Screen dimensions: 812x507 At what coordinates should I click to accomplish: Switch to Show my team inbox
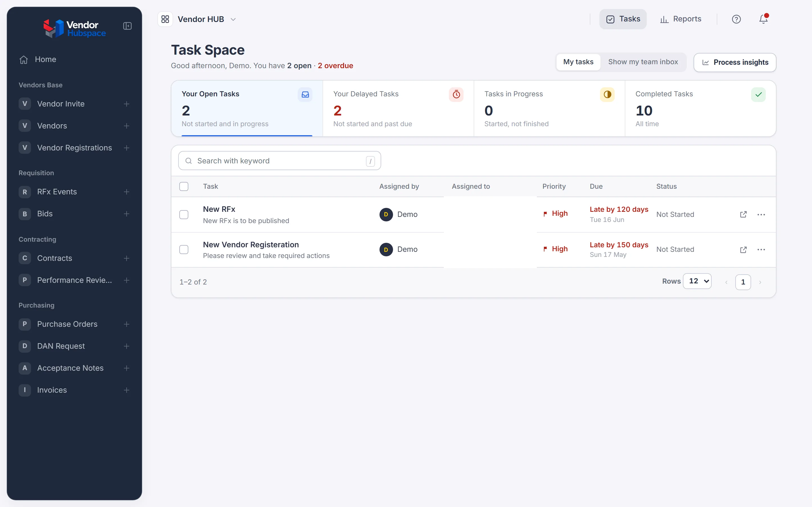pyautogui.click(x=643, y=62)
